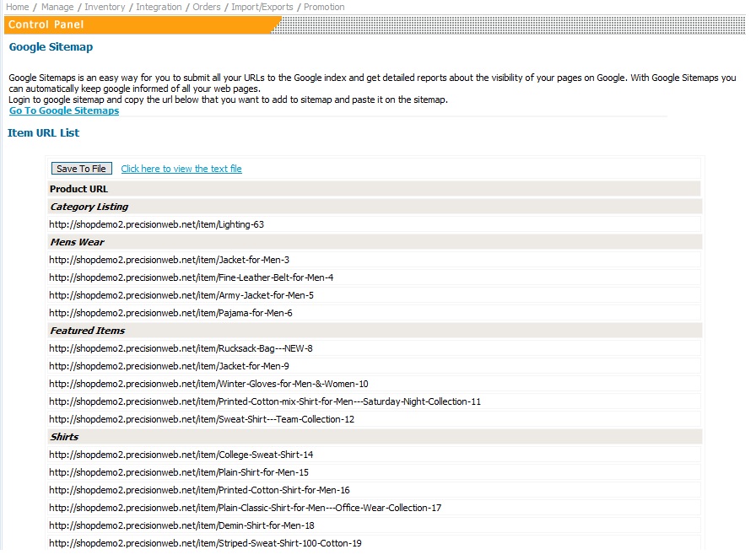Click the Import/Exports menu item
This screenshot has width=756, height=560.
(x=262, y=7)
